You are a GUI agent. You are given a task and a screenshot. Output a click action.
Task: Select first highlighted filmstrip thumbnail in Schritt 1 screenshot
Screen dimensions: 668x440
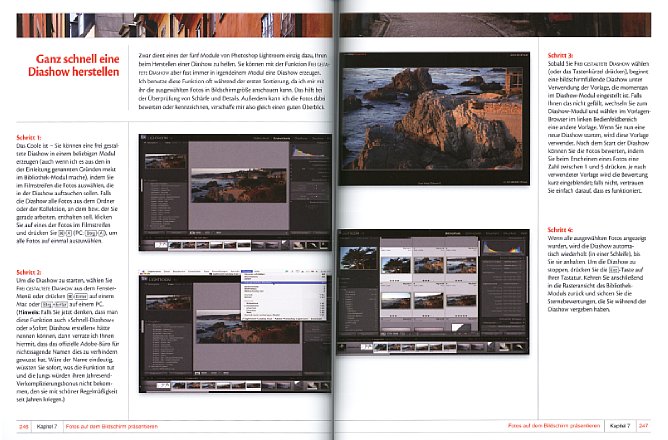click(175, 245)
